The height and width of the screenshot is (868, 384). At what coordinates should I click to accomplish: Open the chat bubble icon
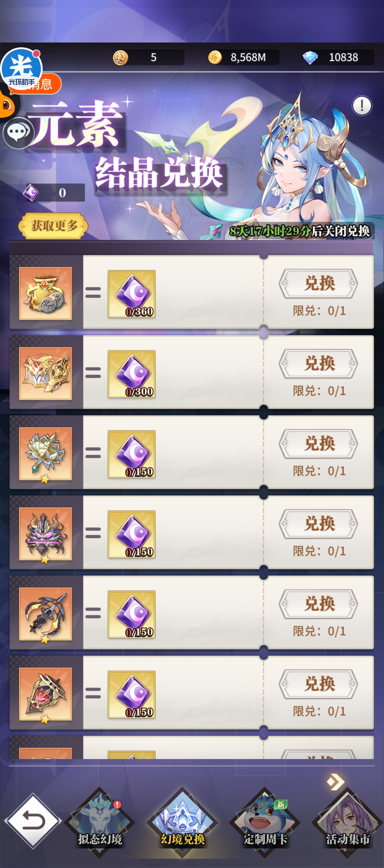[18, 133]
